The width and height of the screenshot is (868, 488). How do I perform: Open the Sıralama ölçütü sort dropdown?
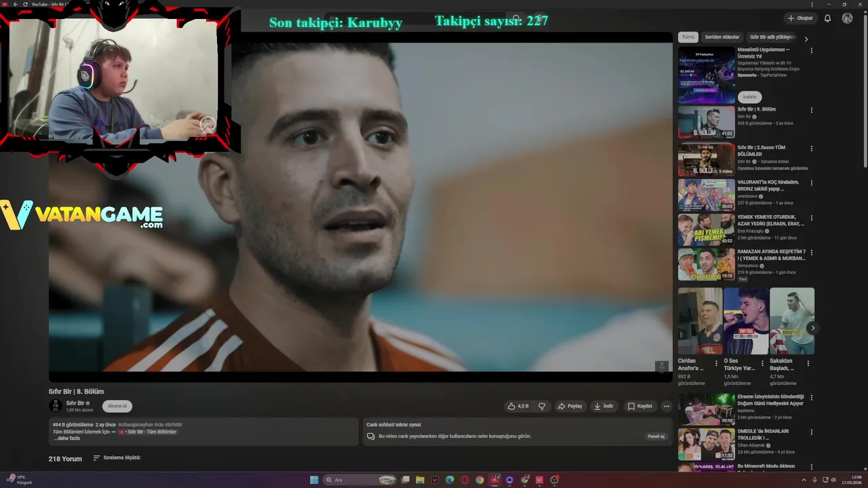(117, 458)
